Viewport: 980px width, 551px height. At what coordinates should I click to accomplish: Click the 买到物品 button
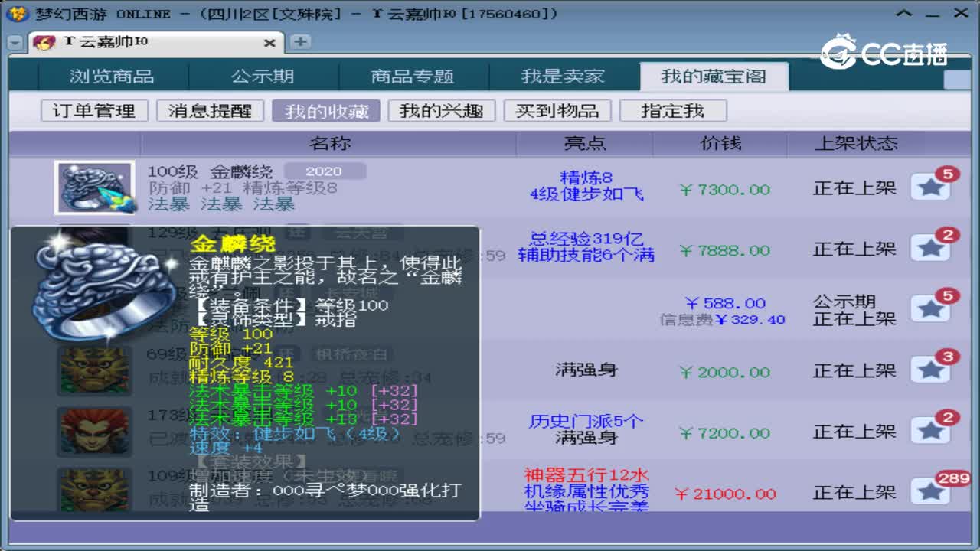click(557, 111)
